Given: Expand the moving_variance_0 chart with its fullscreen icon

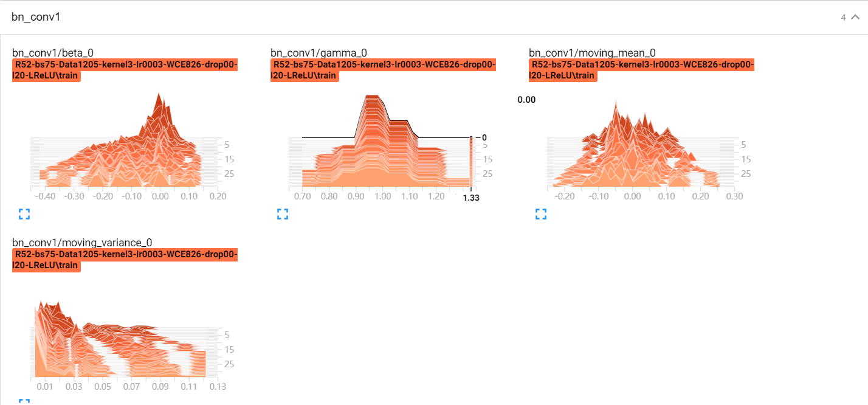Looking at the screenshot, I should (24, 402).
